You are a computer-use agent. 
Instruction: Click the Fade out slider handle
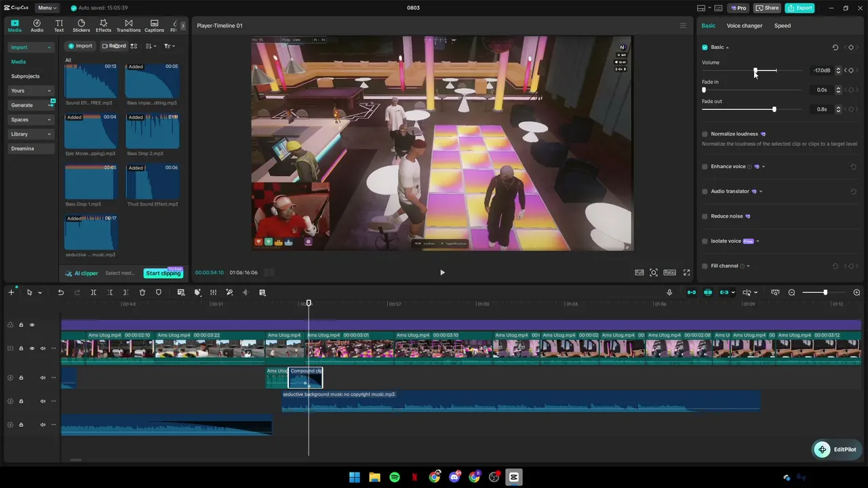click(774, 109)
